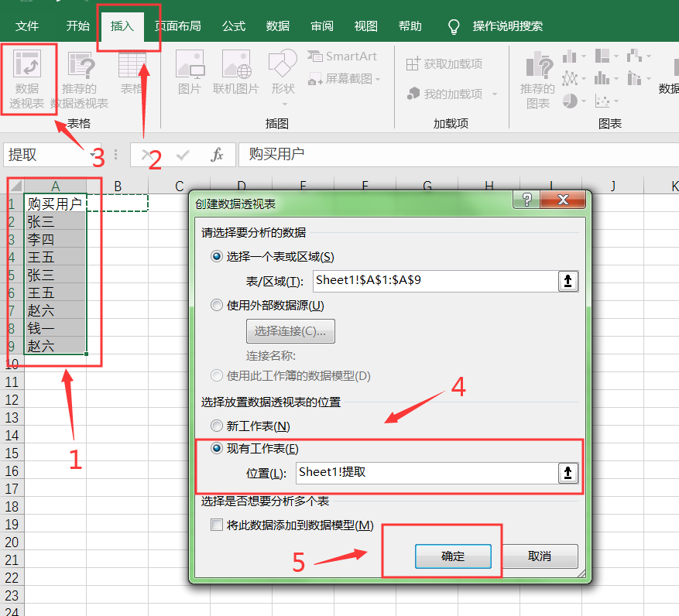The image size is (679, 616).
Task: Open the 数据 ribbon tab
Action: [x=278, y=26]
